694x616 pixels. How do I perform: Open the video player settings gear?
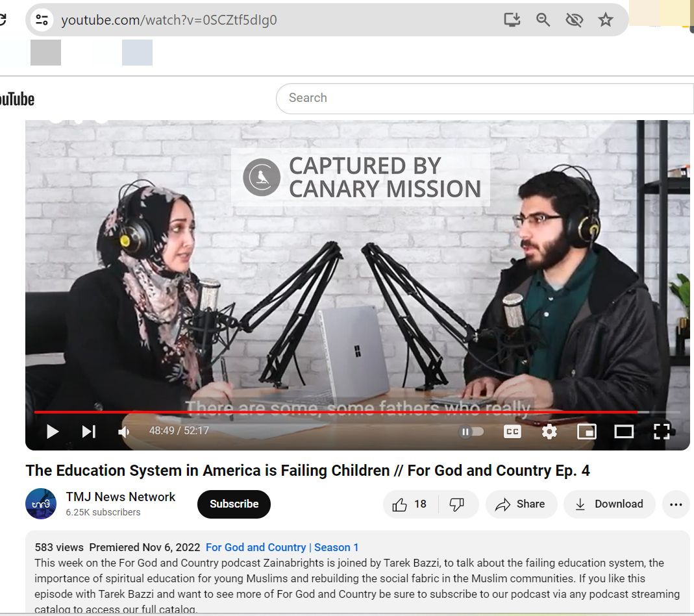coord(549,431)
